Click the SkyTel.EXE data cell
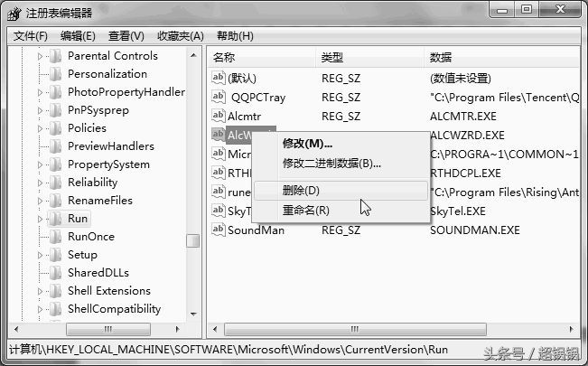 (458, 211)
